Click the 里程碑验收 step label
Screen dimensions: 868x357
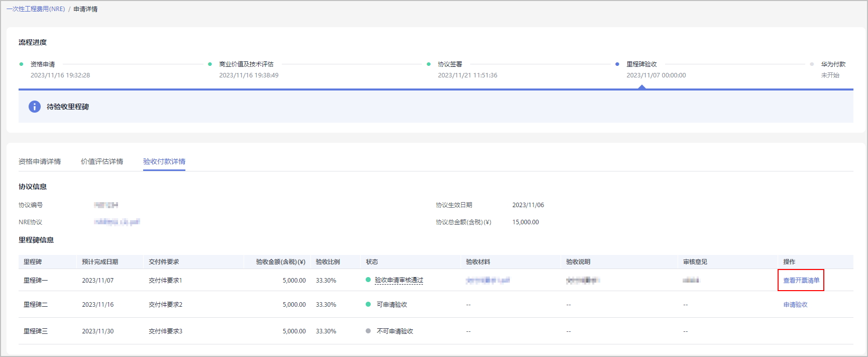(642, 64)
